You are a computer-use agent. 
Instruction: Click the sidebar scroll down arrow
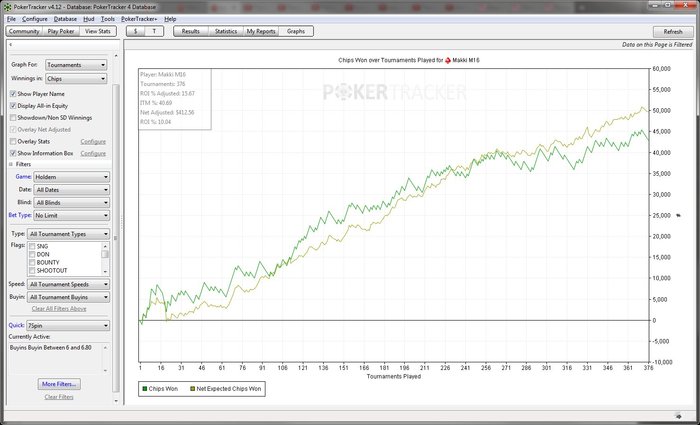pyautogui.click(x=116, y=401)
